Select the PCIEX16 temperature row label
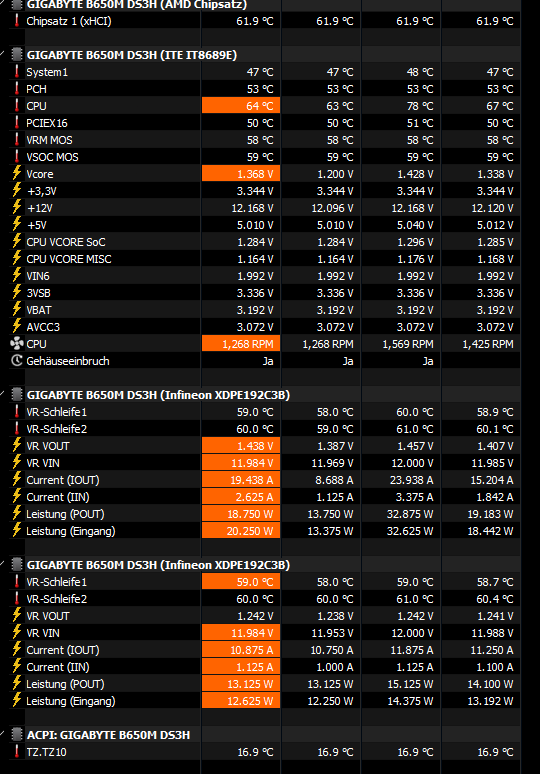Screen dimensions: 540x774 click(x=47, y=123)
